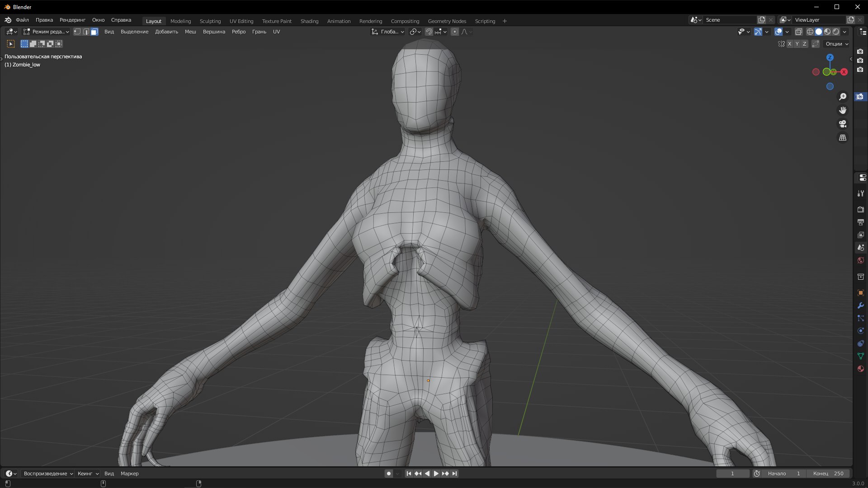This screenshot has height=488, width=868.
Task: Switch to rendered viewport shading
Action: point(836,32)
